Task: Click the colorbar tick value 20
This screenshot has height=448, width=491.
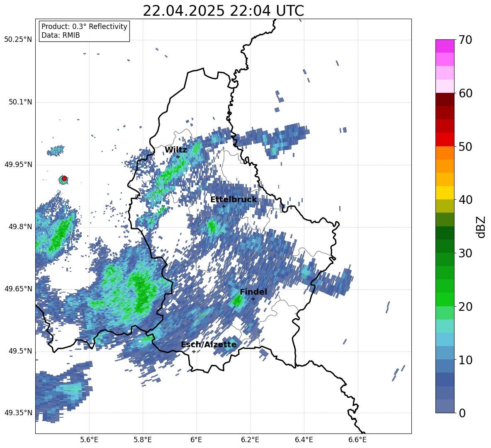Action: (466, 307)
